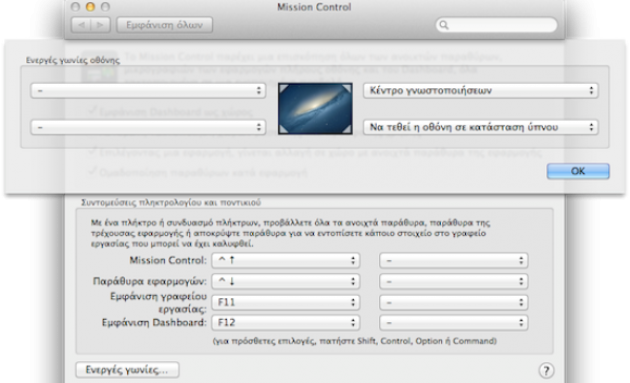This screenshot has width=630, height=383.
Task: Open Mission Control mouse shortcut dropdown
Action: (x=454, y=260)
